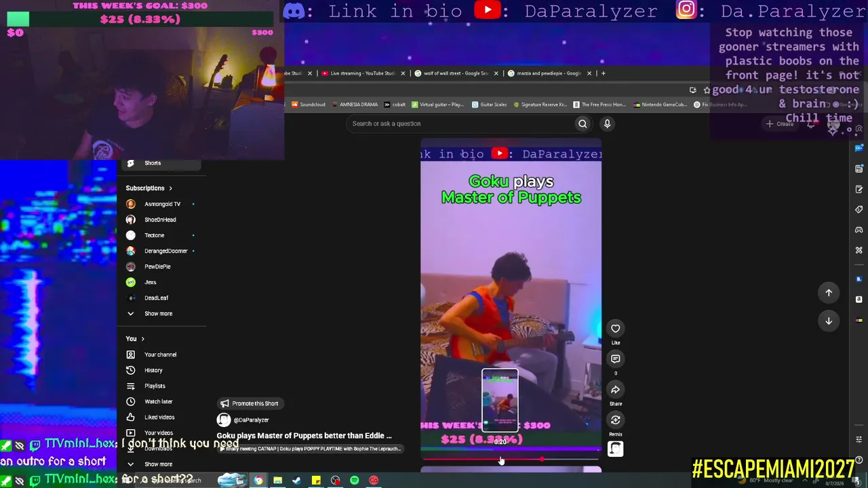
Task: Go to the previous Short with up arrow
Action: point(829,293)
